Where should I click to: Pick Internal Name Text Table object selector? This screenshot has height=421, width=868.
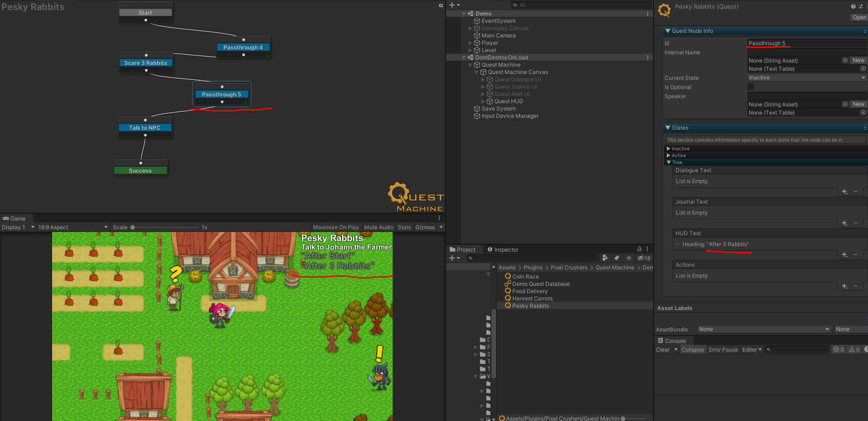pyautogui.click(x=863, y=69)
